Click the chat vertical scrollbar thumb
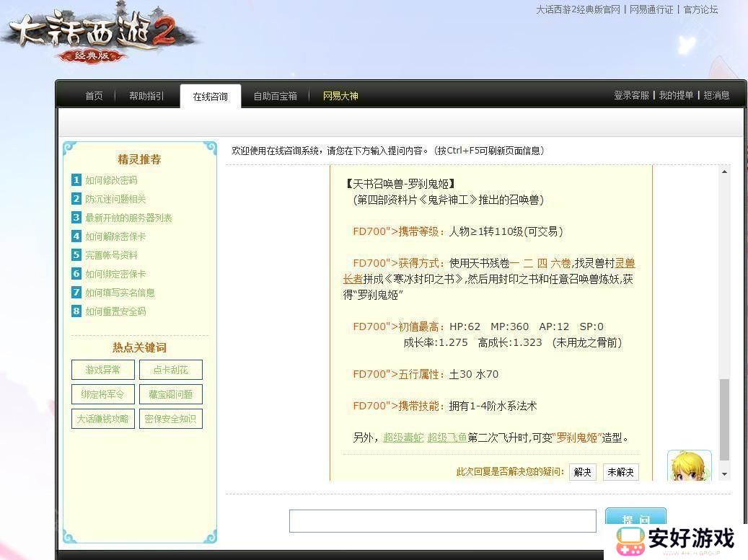This screenshot has width=748, height=560. 724,419
